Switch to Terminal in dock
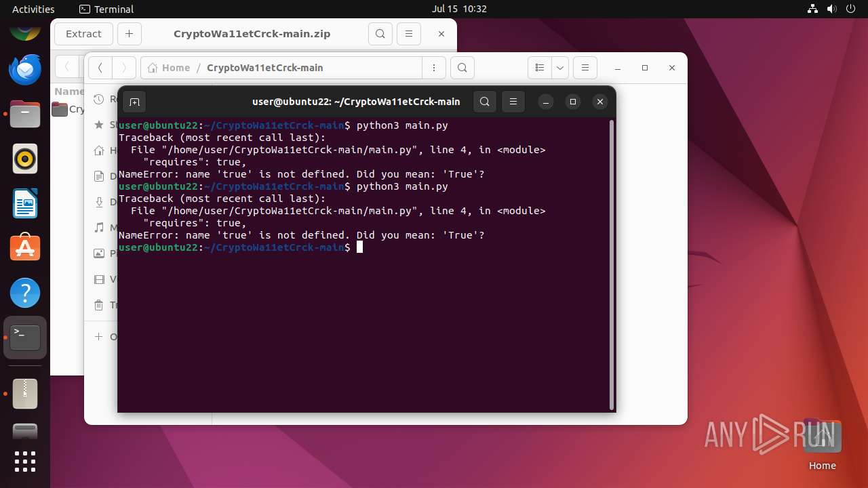This screenshot has width=868, height=488. [x=25, y=338]
